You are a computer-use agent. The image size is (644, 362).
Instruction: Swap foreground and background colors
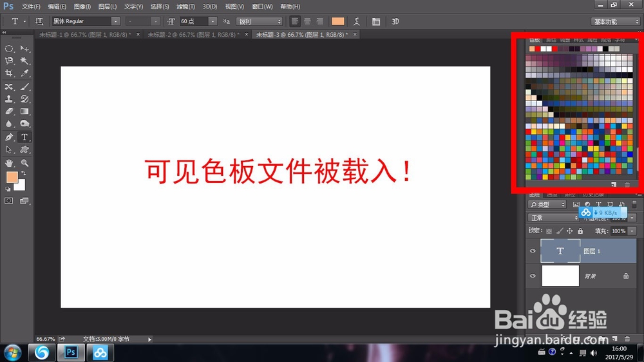(x=23, y=173)
